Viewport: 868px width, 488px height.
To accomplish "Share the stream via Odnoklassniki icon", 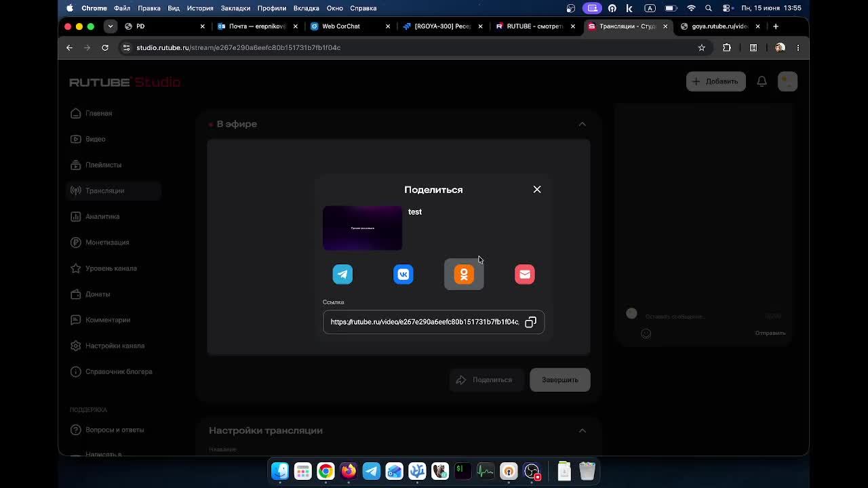I will click(464, 274).
